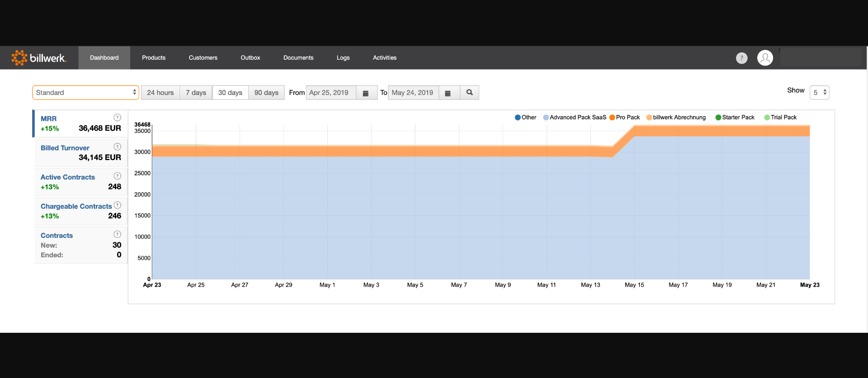Click the billwerk logo
This screenshot has width=868, height=378.
click(x=39, y=58)
